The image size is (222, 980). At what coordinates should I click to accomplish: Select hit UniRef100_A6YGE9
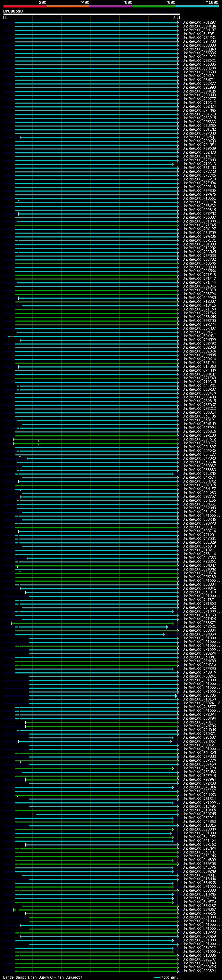click(x=199, y=114)
